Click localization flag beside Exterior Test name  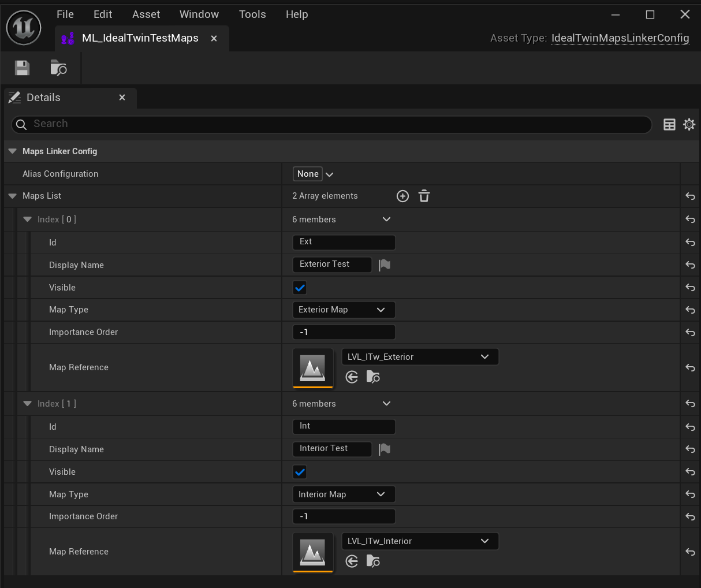point(385,265)
